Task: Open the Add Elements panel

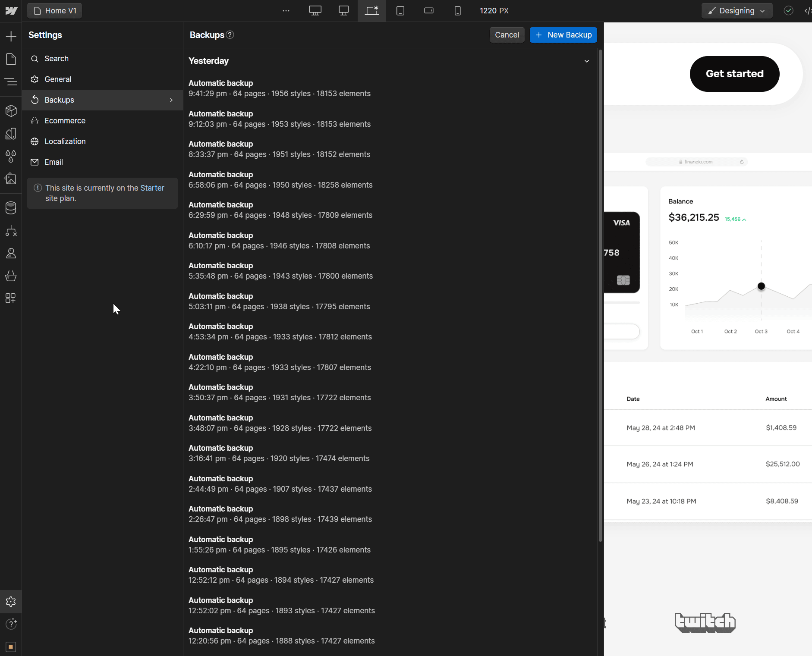Action: click(11, 36)
